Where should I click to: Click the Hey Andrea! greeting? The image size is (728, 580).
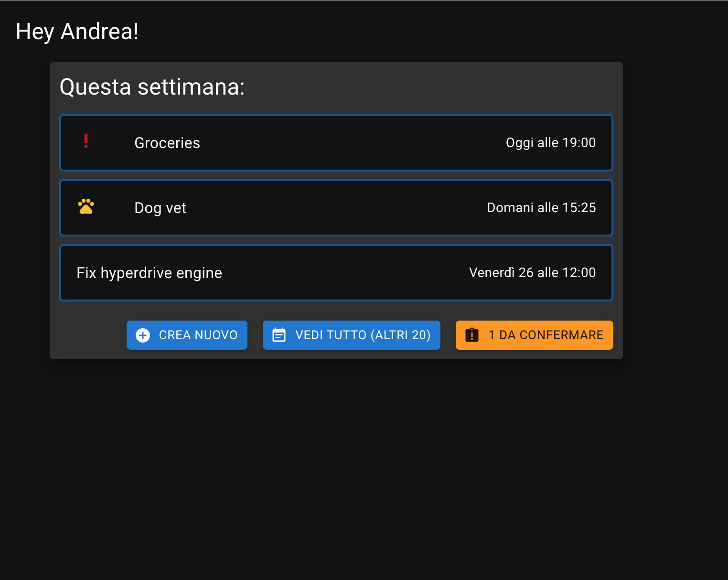click(77, 32)
